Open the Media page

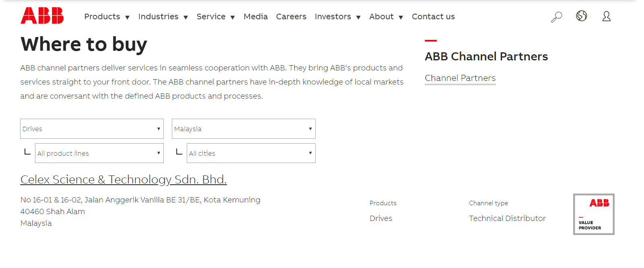click(x=256, y=16)
